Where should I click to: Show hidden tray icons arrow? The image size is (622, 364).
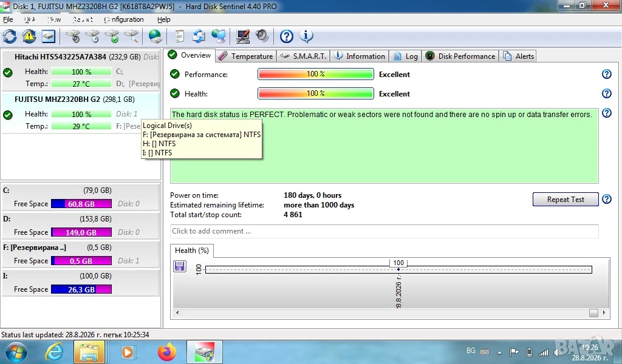click(x=499, y=352)
